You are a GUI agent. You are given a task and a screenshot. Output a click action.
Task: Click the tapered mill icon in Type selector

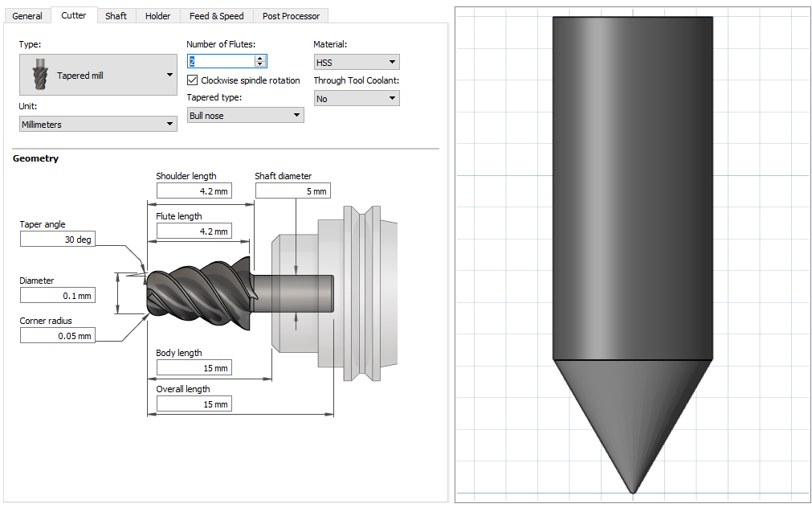click(40, 75)
